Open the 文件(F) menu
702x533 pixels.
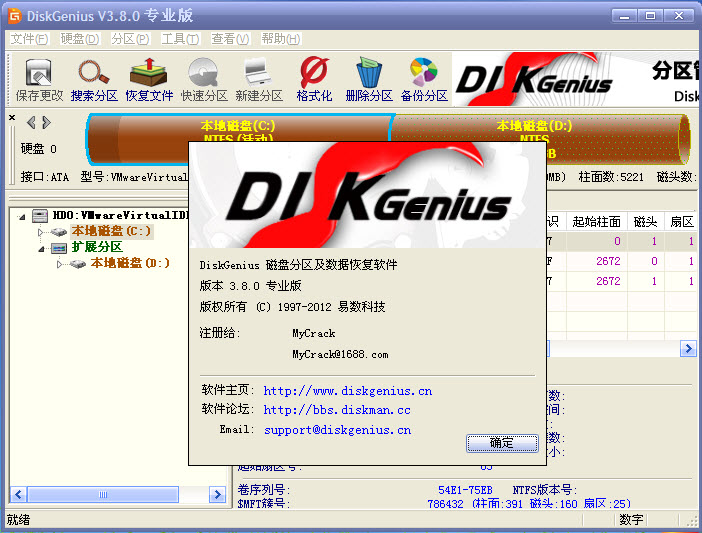tap(29, 39)
